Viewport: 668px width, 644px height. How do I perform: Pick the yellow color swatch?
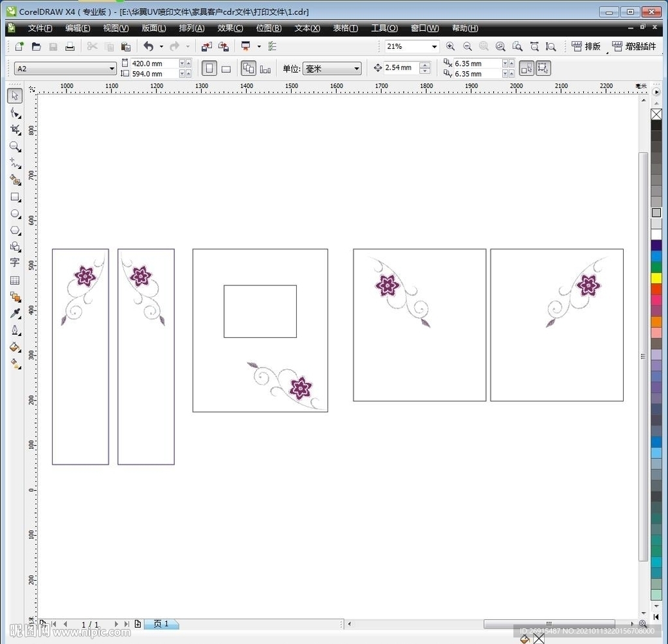tap(656, 278)
